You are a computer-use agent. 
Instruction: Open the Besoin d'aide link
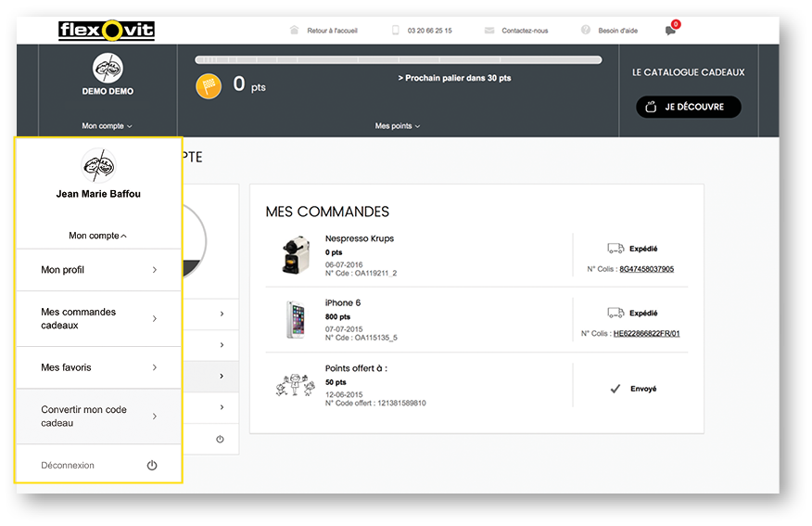[617, 31]
